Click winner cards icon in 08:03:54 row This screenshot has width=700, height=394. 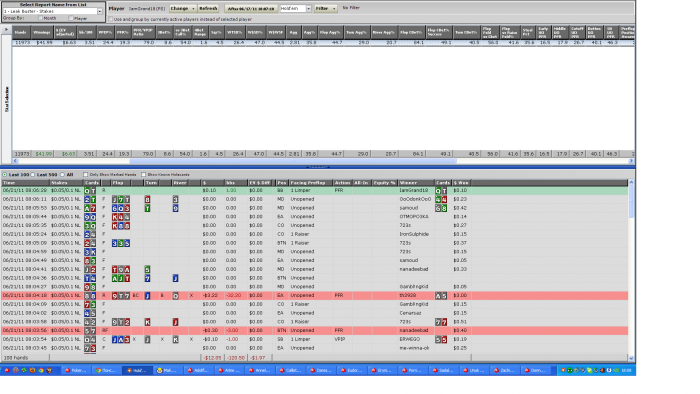441,339
